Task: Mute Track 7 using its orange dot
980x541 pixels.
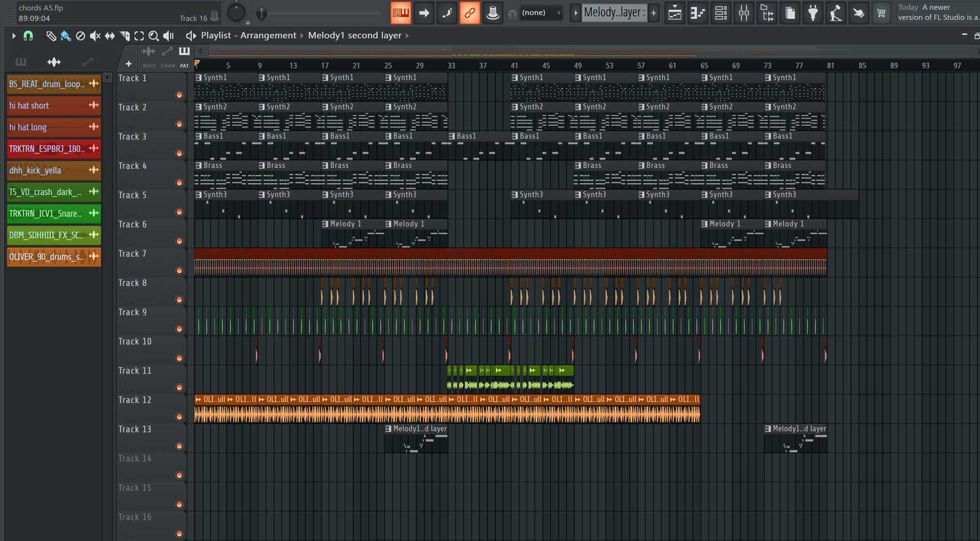Action: (x=179, y=270)
